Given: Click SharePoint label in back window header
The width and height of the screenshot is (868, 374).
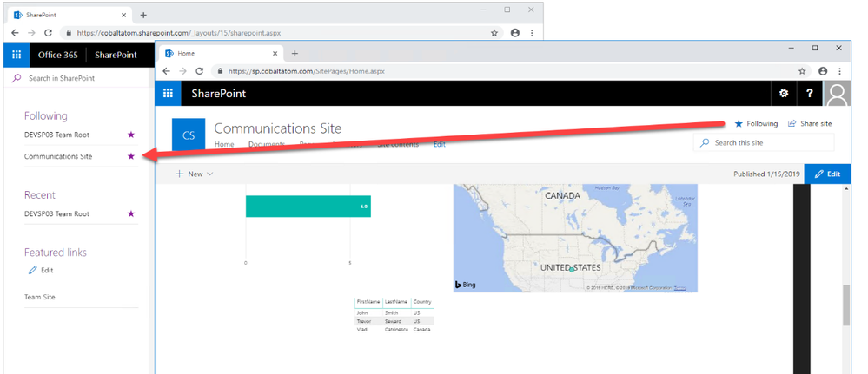Looking at the screenshot, I should click(116, 55).
